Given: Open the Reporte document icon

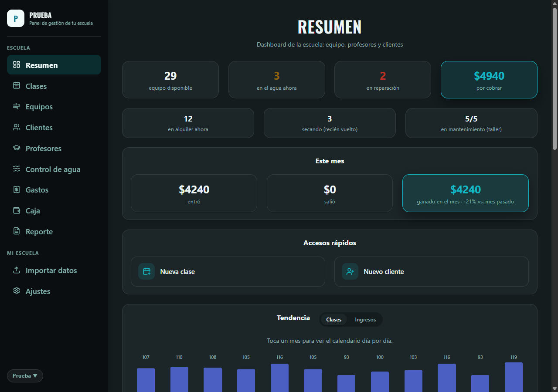Looking at the screenshot, I should (x=17, y=232).
